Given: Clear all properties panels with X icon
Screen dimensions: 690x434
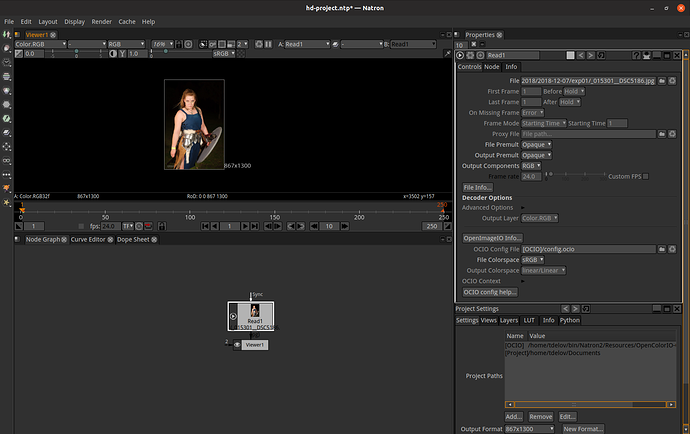Looking at the screenshot, I should (x=473, y=44).
